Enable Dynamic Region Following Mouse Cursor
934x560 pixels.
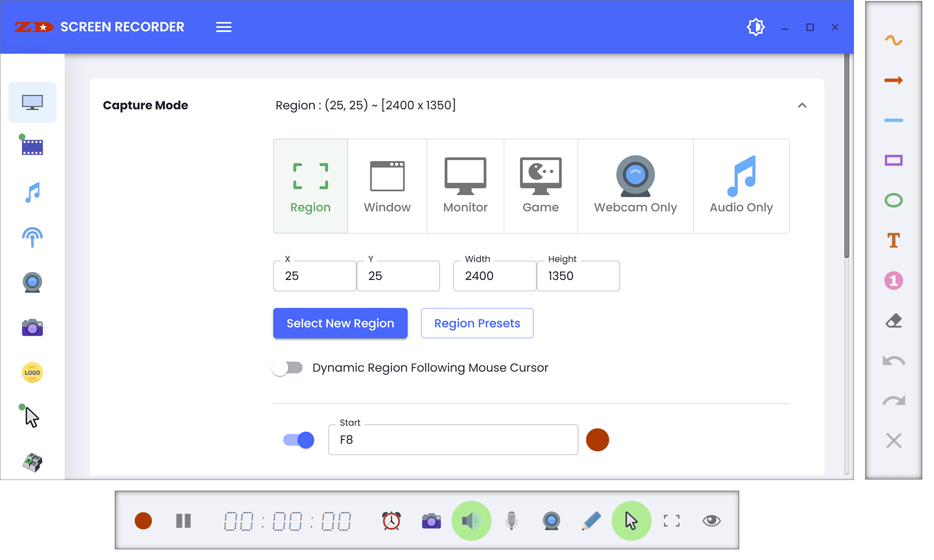tap(288, 368)
